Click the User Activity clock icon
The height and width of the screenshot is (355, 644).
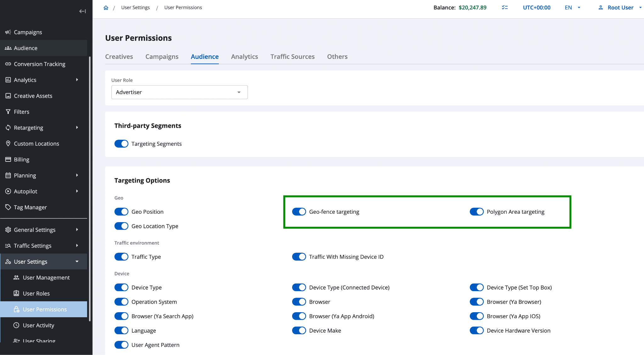16,325
